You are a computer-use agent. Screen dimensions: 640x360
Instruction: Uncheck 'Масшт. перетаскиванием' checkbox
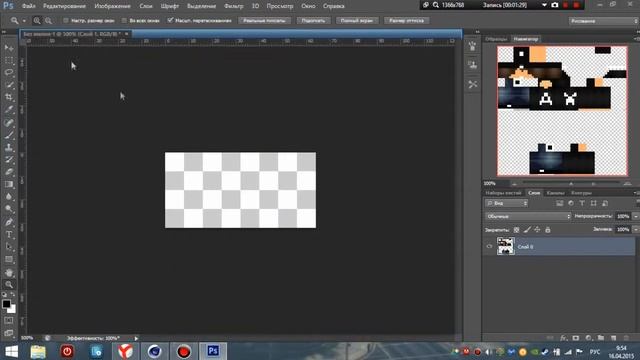click(170, 20)
